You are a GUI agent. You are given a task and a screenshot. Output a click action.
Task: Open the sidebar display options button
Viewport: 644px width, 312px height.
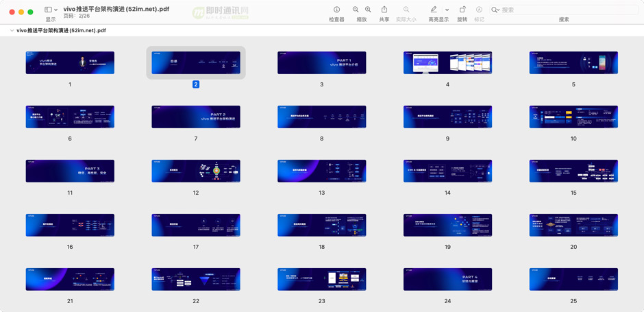pyautogui.click(x=48, y=10)
